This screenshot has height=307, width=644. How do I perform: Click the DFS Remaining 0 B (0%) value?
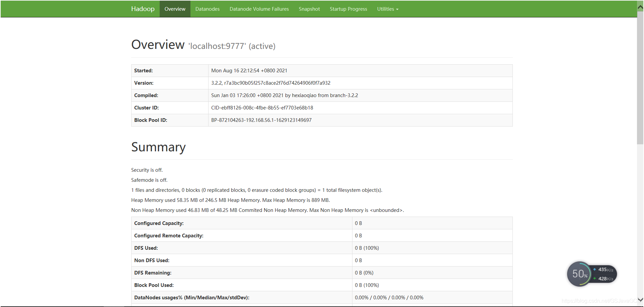(x=364, y=273)
